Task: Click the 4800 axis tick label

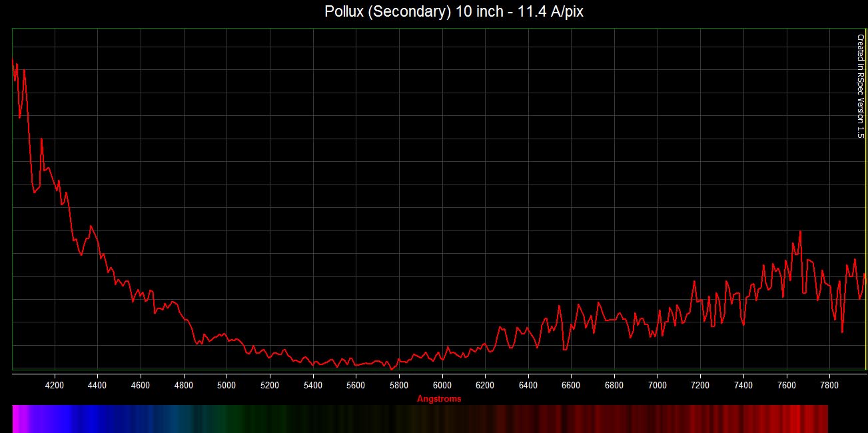Action: (x=184, y=385)
